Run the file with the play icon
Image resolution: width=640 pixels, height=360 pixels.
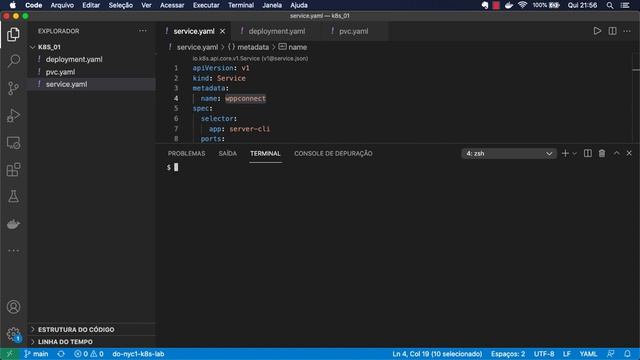click(x=597, y=31)
